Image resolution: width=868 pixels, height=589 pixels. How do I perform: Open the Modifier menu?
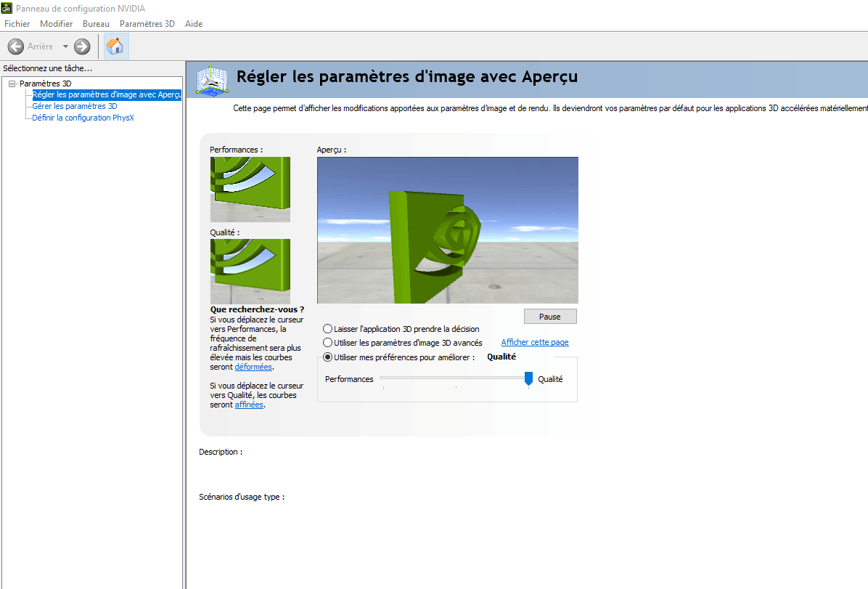pos(56,24)
